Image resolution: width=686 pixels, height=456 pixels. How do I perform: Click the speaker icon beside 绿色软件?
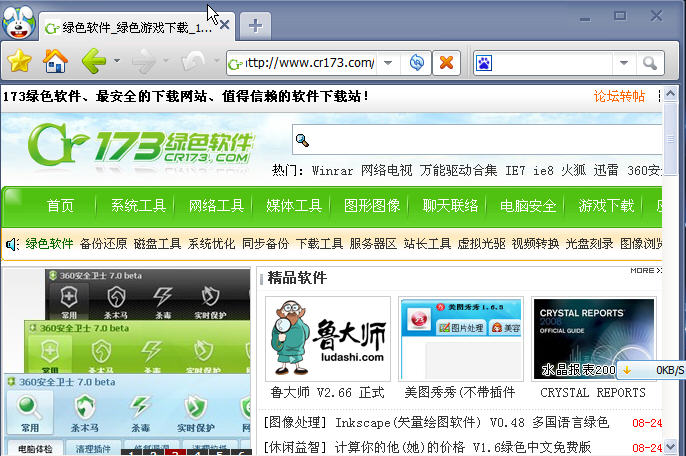pyautogui.click(x=12, y=244)
